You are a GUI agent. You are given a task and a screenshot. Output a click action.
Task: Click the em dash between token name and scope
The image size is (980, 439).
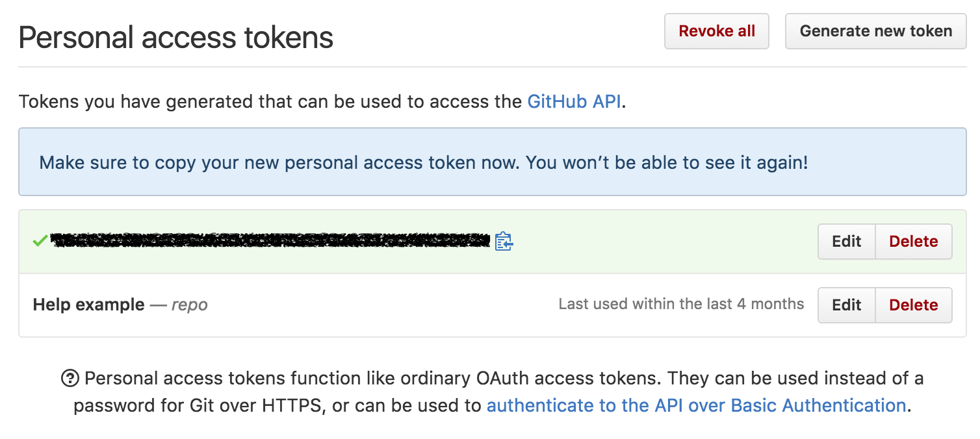(158, 305)
